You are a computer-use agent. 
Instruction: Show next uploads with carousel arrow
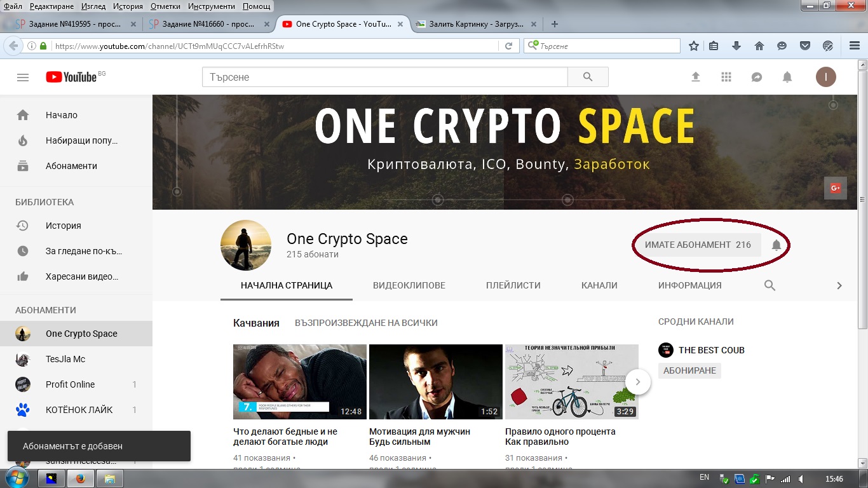(638, 383)
